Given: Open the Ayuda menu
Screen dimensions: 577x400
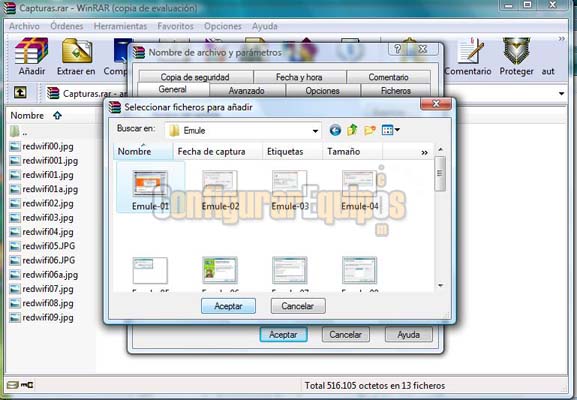Looking at the screenshot, I should [265, 26].
